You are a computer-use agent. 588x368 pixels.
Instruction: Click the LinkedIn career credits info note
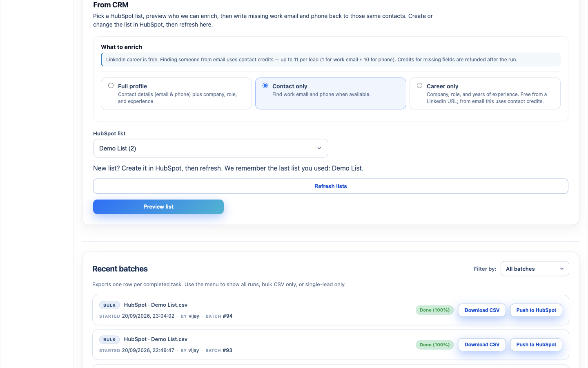(x=330, y=60)
